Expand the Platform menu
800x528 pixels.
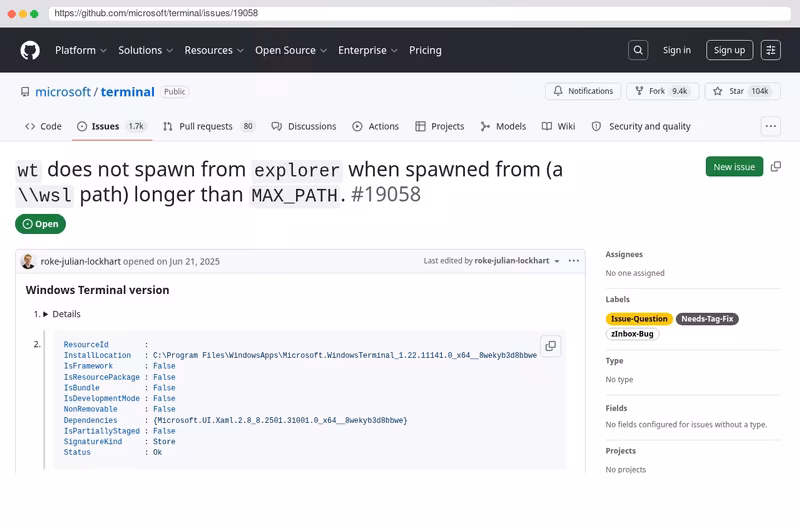coord(81,51)
